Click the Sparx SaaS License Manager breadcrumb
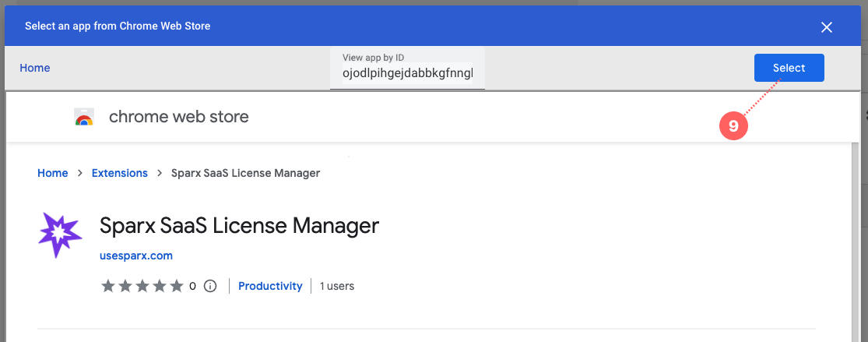This screenshot has width=868, height=342. pyautogui.click(x=245, y=173)
